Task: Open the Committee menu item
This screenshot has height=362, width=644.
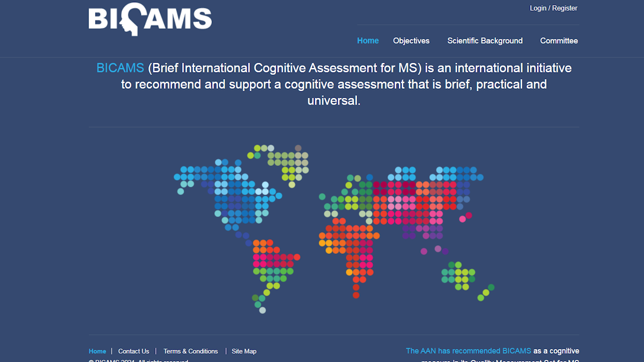Action: click(558, 41)
